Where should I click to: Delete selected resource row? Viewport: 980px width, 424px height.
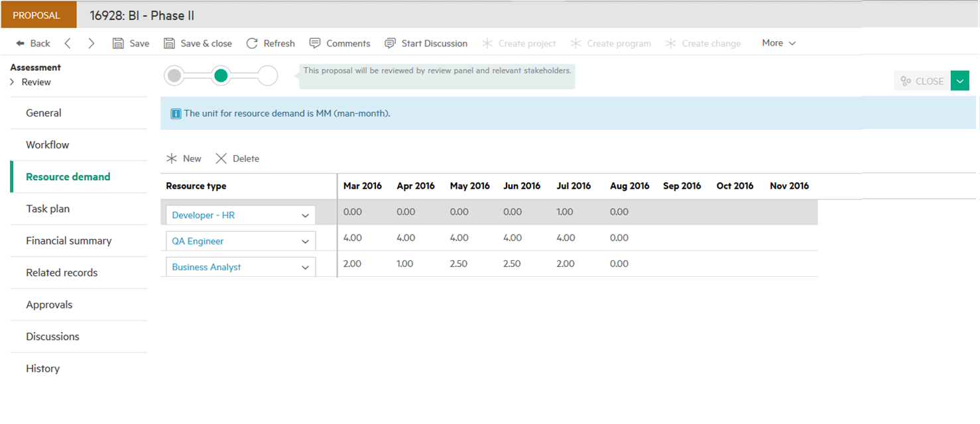tap(237, 159)
